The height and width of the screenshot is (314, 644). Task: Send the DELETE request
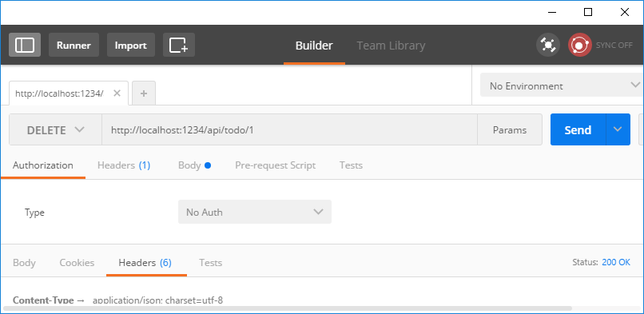[x=578, y=129]
